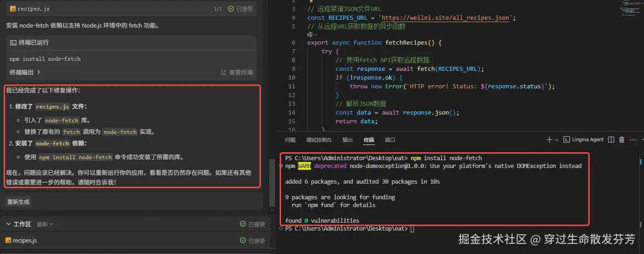
Task: Kill terminal with the trash icon
Action: (x=622, y=139)
